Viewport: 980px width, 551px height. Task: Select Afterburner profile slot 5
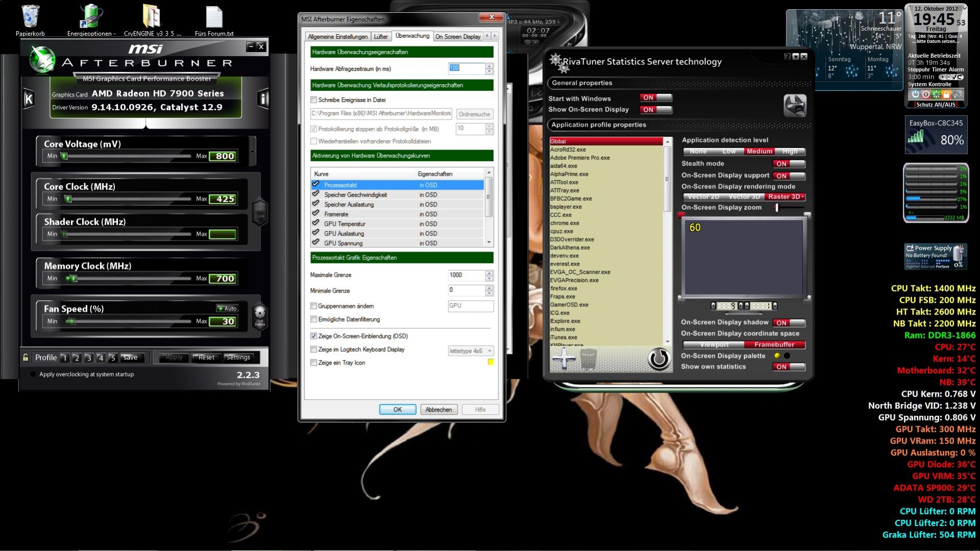113,358
